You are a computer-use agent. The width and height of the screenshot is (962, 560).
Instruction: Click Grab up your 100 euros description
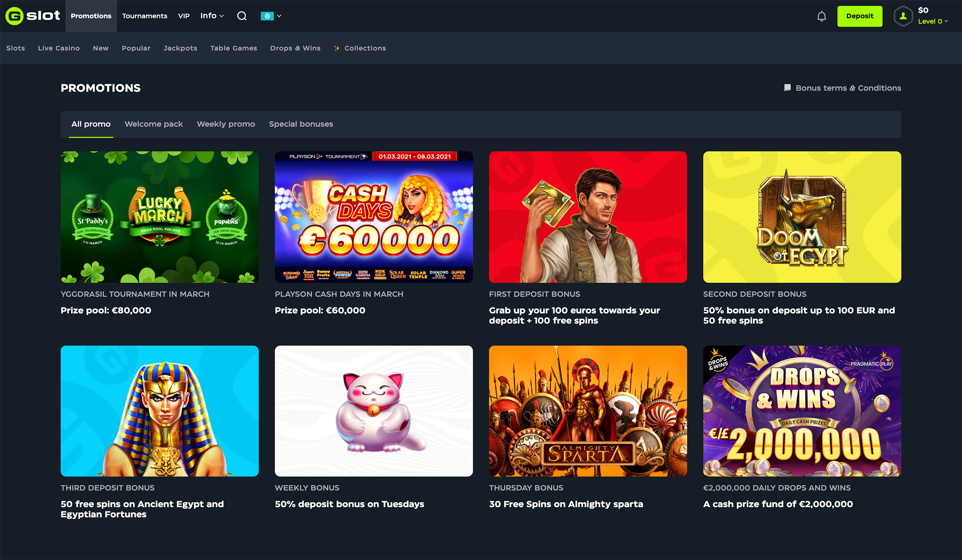574,315
